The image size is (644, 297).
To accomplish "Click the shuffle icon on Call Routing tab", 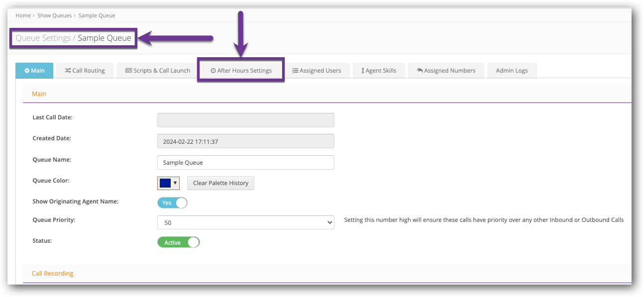I will [x=68, y=71].
